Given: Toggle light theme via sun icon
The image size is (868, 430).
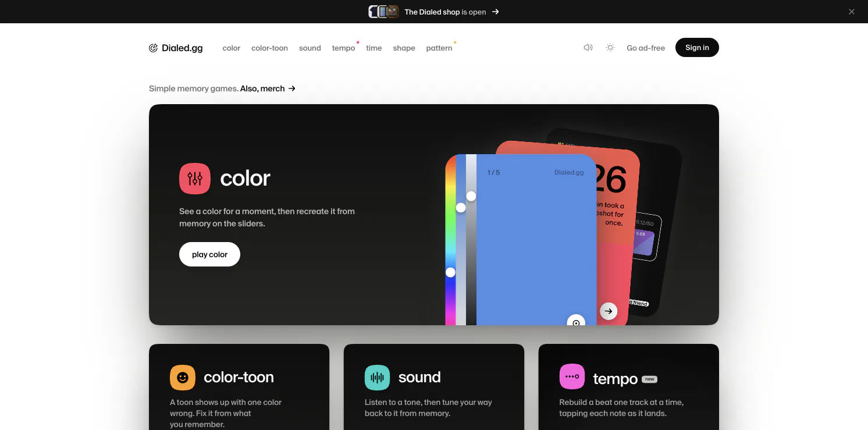Looking at the screenshot, I should [x=610, y=48].
